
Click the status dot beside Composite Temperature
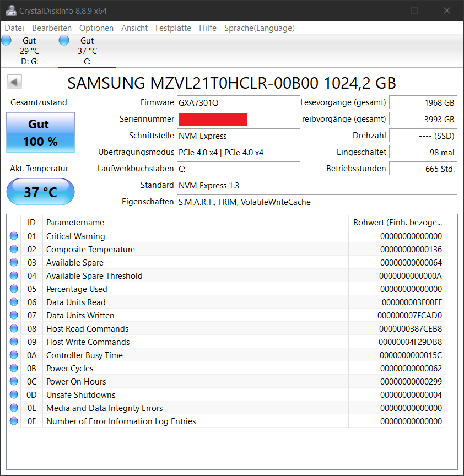[13, 249]
